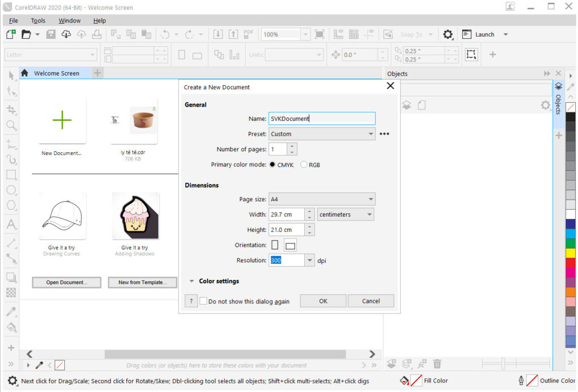This screenshot has width=578, height=392.
Task: Open the Help menu
Action: [99, 21]
